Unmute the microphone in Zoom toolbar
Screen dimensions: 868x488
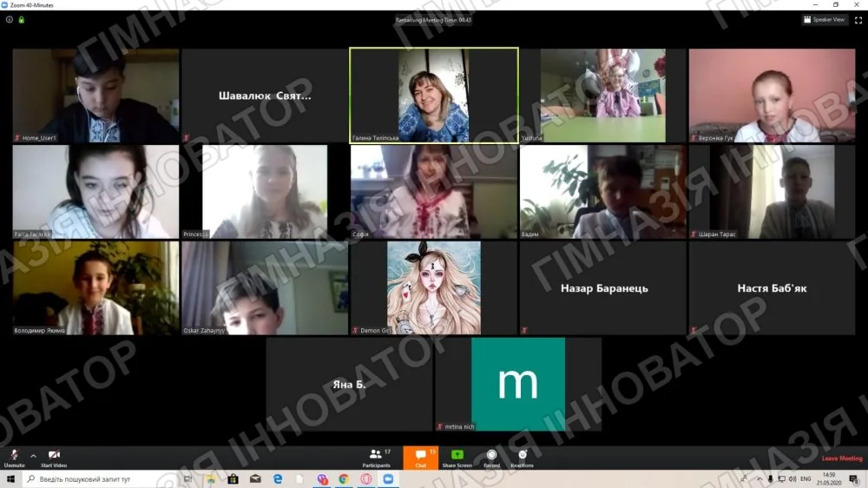(14, 458)
